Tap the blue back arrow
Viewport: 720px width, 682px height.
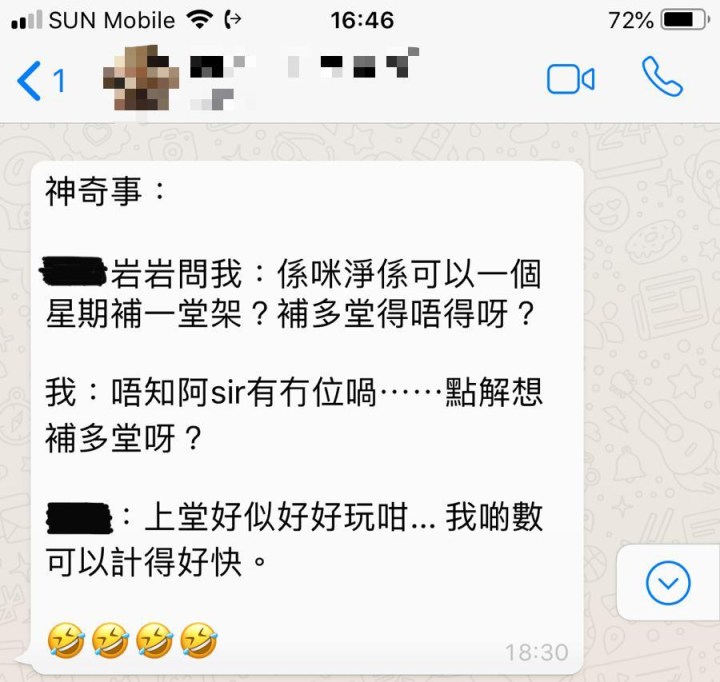(x=29, y=81)
